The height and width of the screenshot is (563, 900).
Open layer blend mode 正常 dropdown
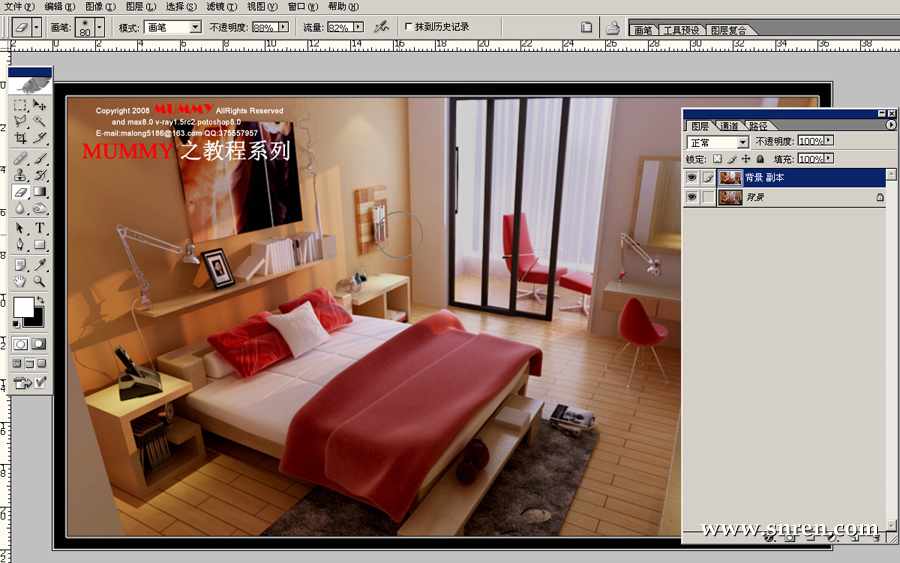tap(743, 142)
